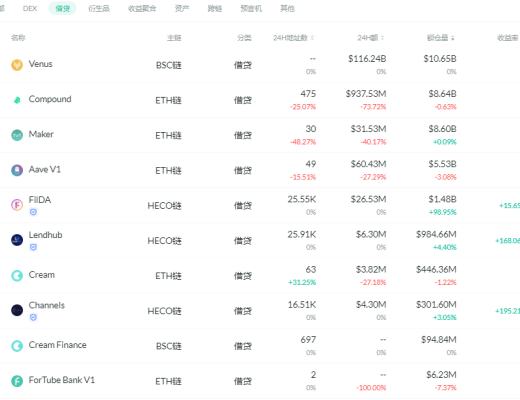Click Channels locked value $301.60M
520x400 pixels.
click(x=436, y=304)
